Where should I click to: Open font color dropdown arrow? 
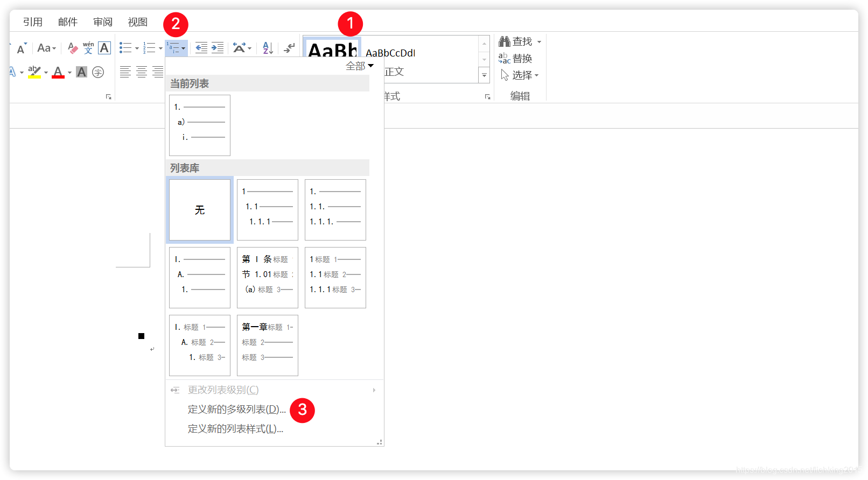pos(69,73)
